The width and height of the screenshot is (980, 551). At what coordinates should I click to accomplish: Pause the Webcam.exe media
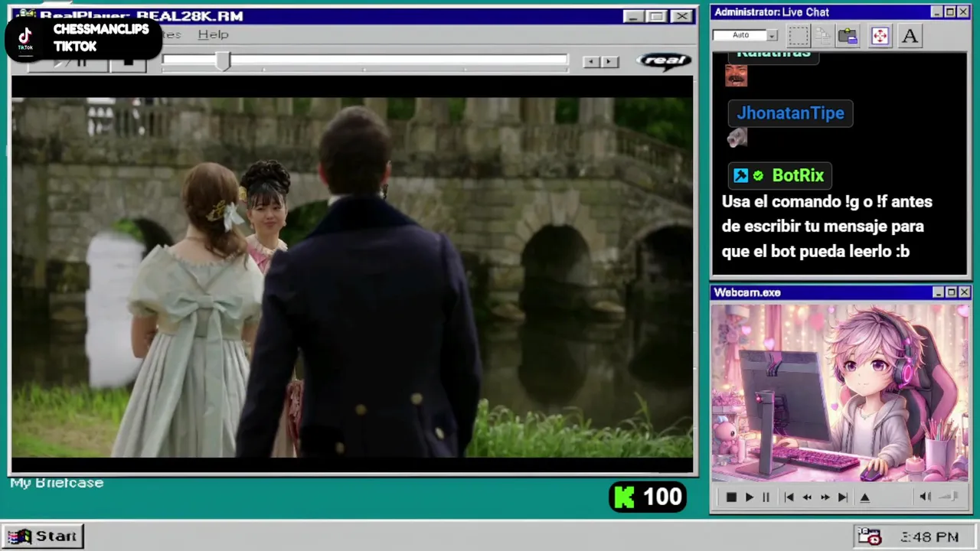click(x=766, y=497)
